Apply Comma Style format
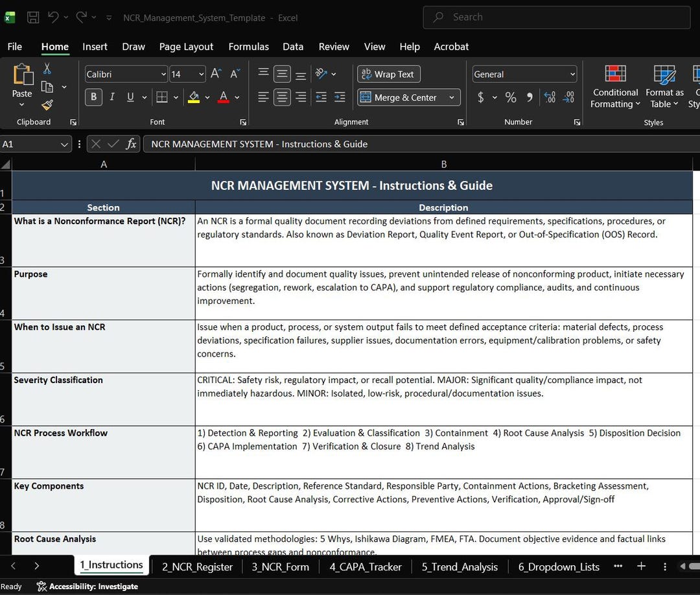This screenshot has height=595, width=700. click(x=530, y=97)
